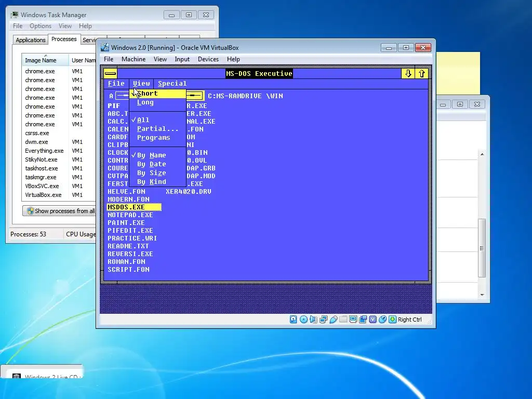Click the green arrow keyboard capture icon
The width and height of the screenshot is (532, 399).
[392, 320]
